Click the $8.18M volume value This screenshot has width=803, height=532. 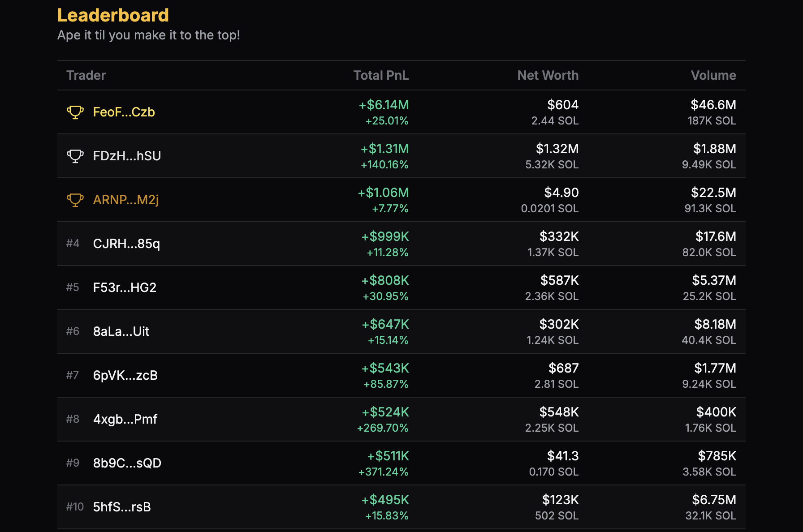(x=715, y=324)
